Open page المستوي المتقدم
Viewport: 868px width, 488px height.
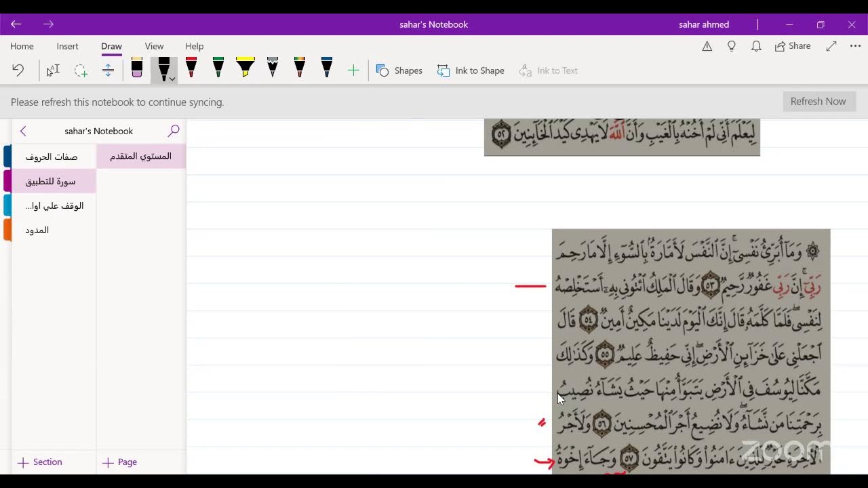141,156
